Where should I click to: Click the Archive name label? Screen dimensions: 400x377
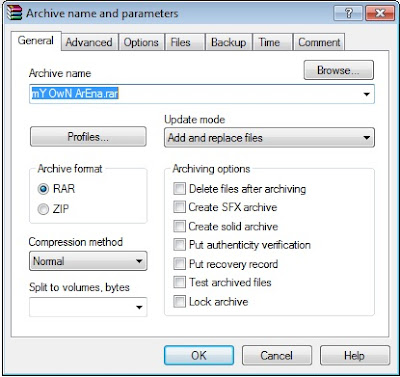point(60,73)
